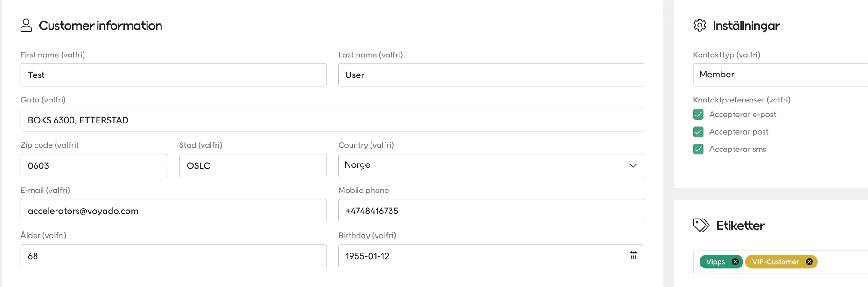Click the E-mail input field
This screenshot has height=287, width=868.
point(174,211)
